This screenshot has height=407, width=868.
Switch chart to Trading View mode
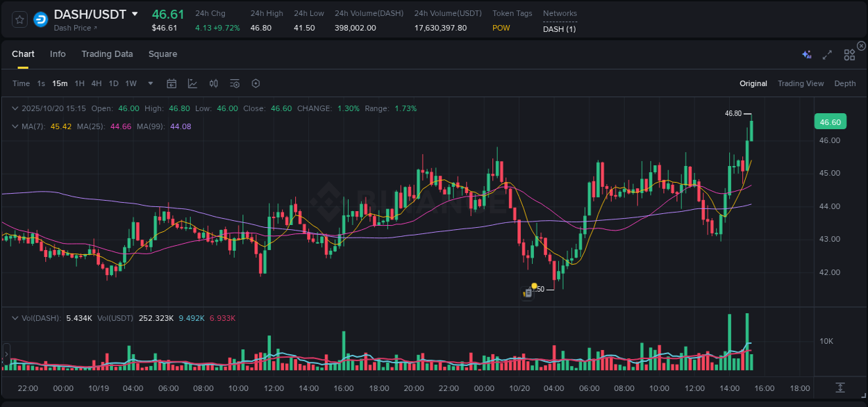[801, 83]
